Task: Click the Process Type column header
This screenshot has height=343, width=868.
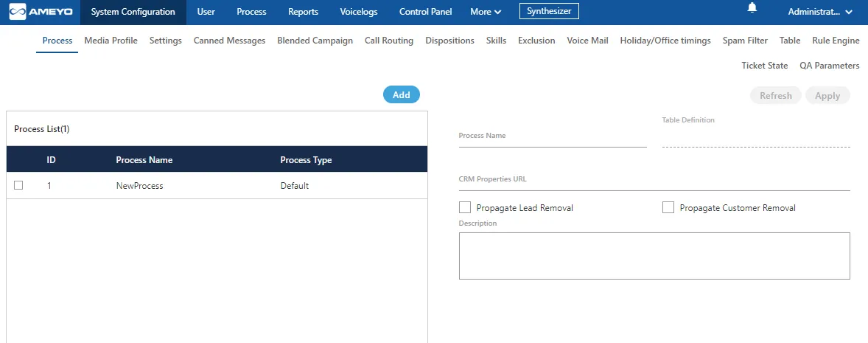Action: point(306,159)
